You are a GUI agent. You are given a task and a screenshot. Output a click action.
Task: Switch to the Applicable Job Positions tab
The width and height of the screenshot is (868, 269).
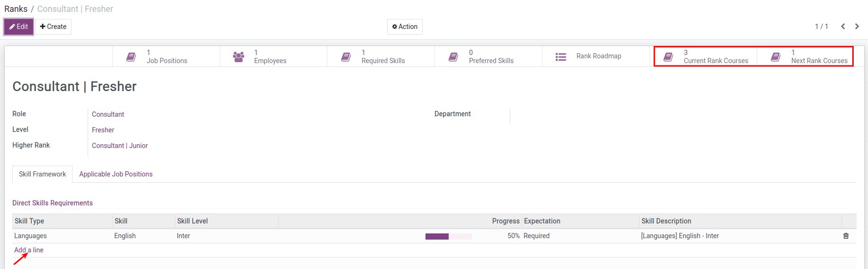[x=116, y=174]
